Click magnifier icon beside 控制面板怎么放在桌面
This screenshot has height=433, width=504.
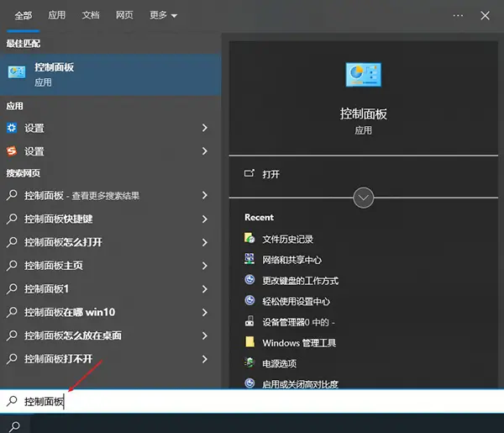point(12,335)
